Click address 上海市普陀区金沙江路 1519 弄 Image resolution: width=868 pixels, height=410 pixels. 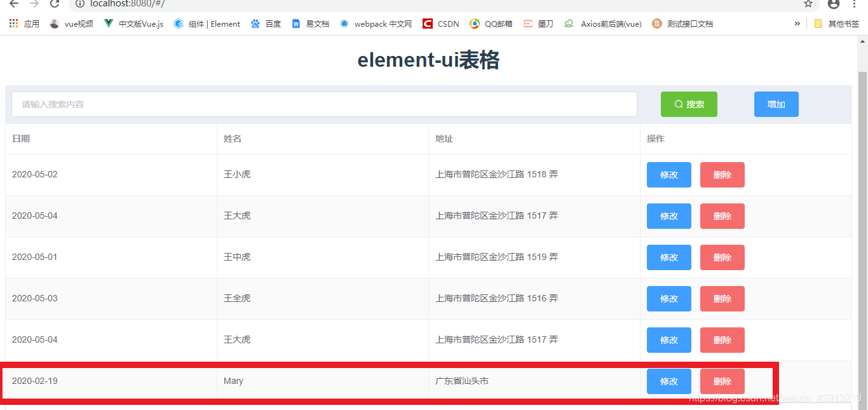point(497,257)
